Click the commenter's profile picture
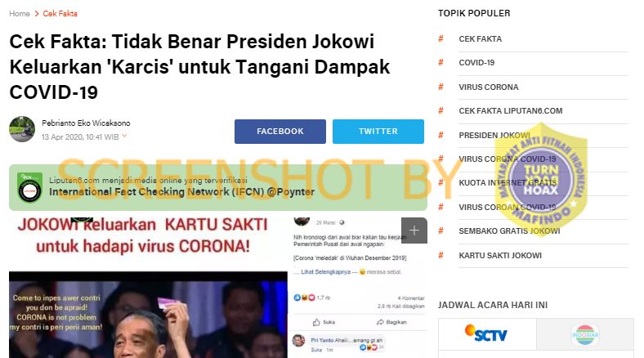 click(x=298, y=340)
